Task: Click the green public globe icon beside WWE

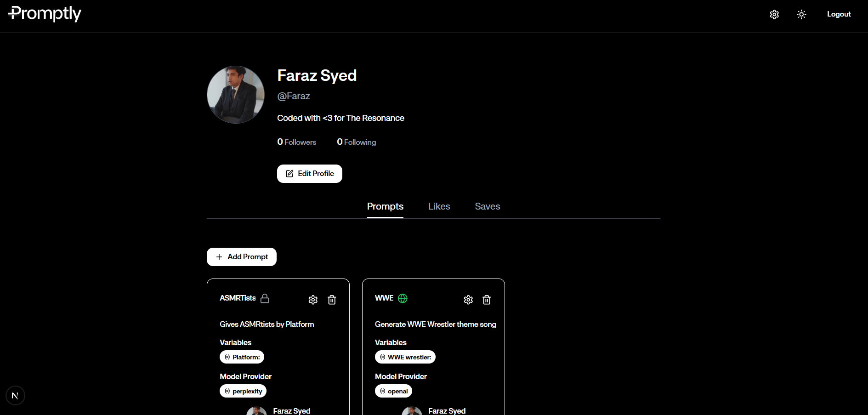Action: (x=403, y=298)
